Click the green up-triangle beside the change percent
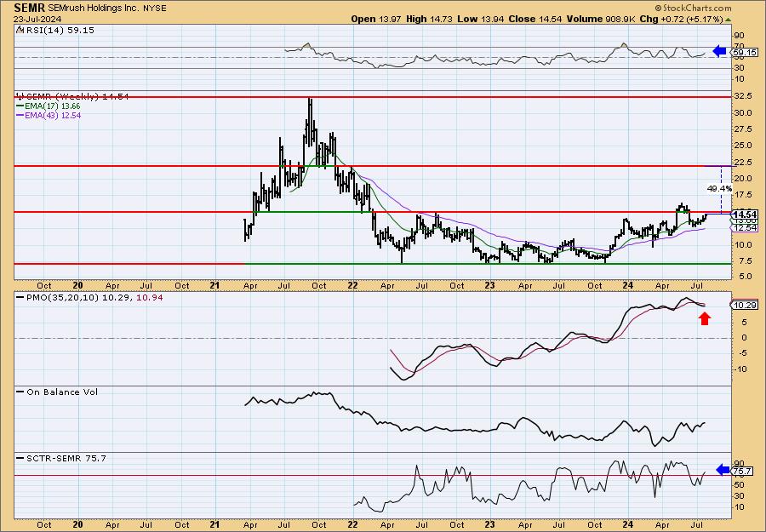Screen dimensions: 766x532 729,20
